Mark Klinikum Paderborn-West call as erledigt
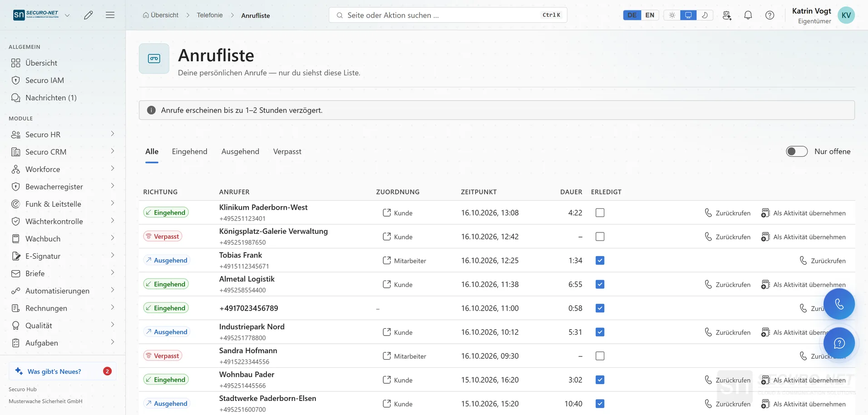 point(600,212)
